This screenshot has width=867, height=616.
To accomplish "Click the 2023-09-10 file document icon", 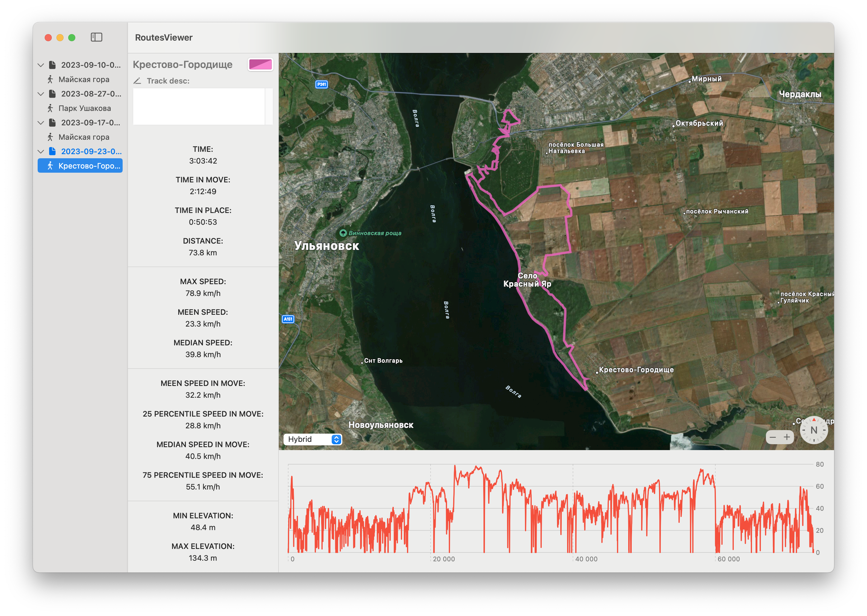I will tap(53, 65).
